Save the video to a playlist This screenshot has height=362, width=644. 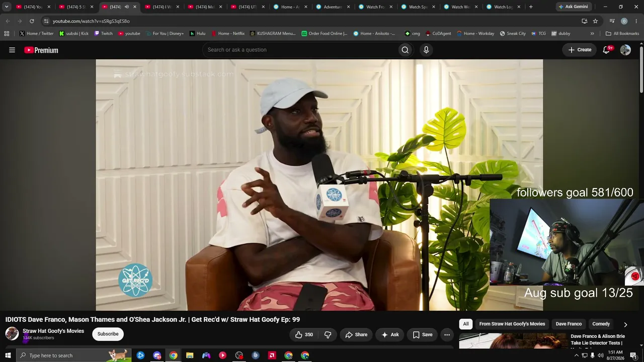click(423, 335)
